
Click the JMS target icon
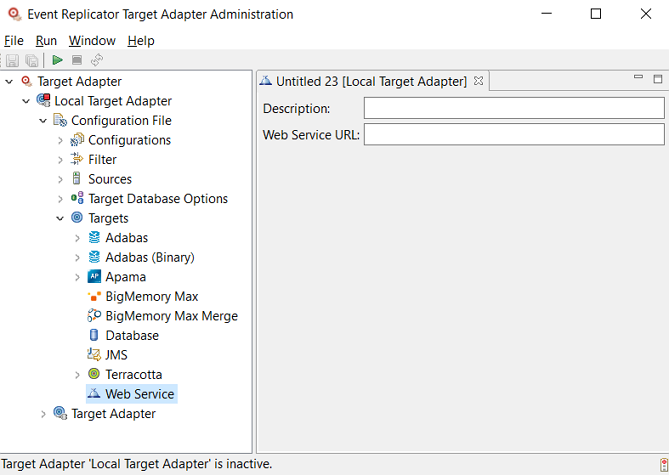click(x=94, y=355)
